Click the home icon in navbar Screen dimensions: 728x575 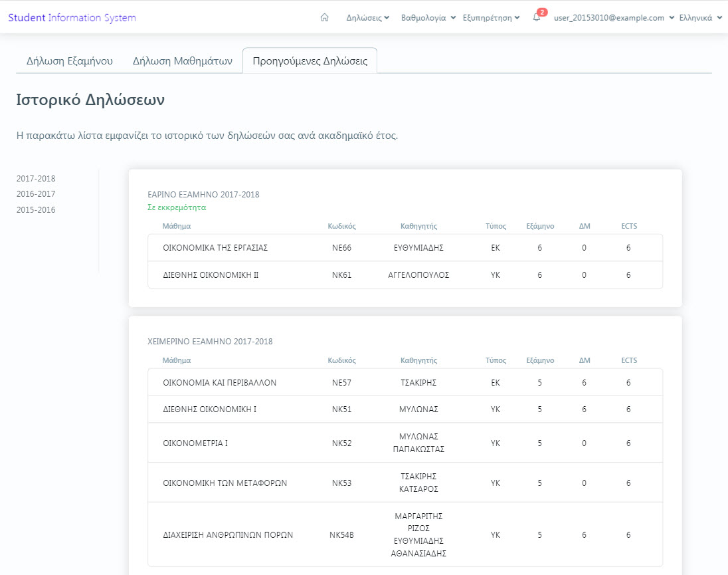(325, 18)
